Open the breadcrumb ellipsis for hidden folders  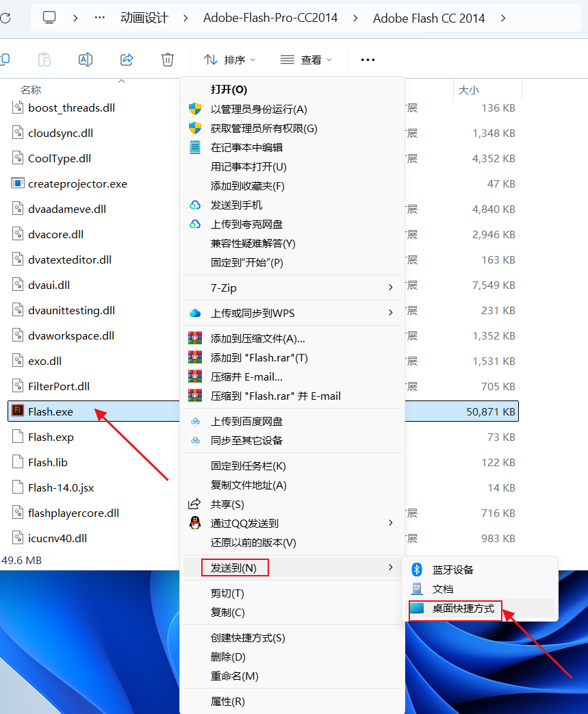point(100,18)
